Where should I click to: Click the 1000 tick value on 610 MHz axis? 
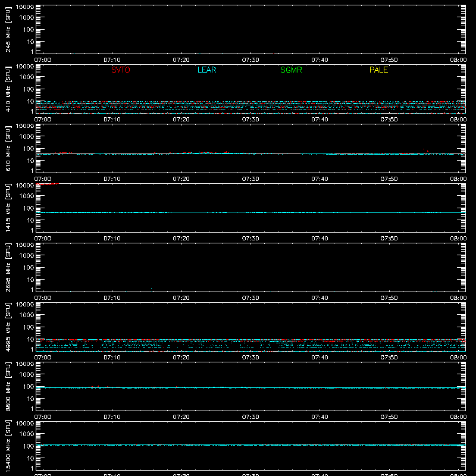(x=27, y=137)
